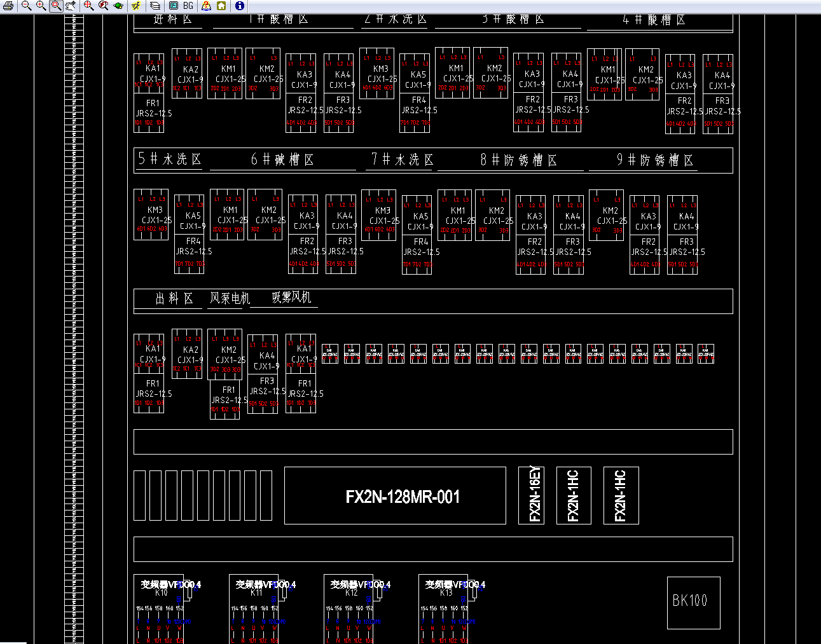Select the Zoom Out magnifier tool
The image size is (821, 644).
26,6
